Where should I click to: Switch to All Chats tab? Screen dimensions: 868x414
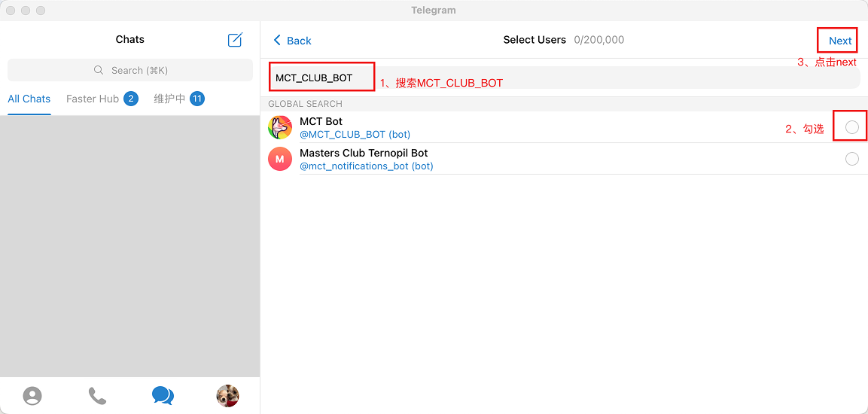[x=29, y=99]
